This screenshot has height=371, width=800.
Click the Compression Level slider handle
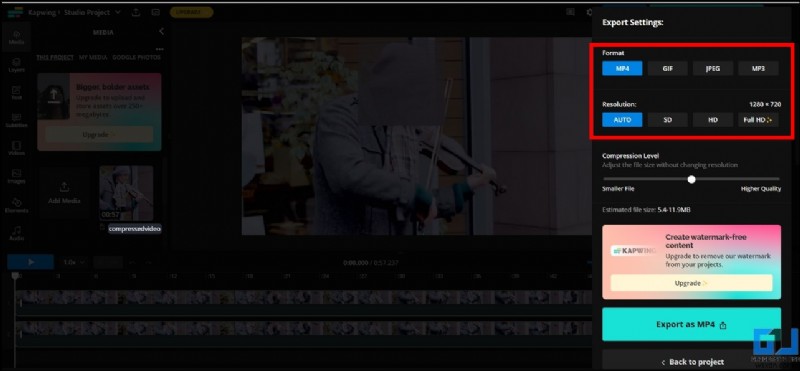pyautogui.click(x=691, y=179)
